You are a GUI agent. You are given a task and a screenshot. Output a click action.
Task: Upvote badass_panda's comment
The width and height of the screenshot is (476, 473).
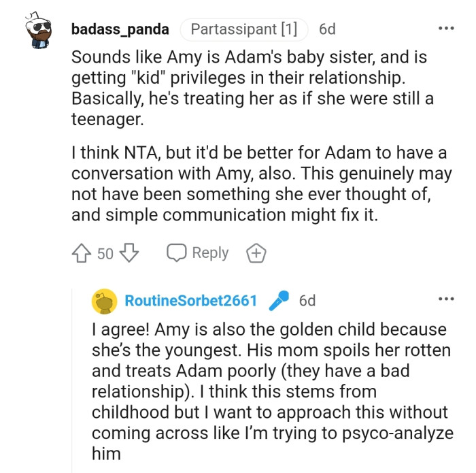coord(82,254)
